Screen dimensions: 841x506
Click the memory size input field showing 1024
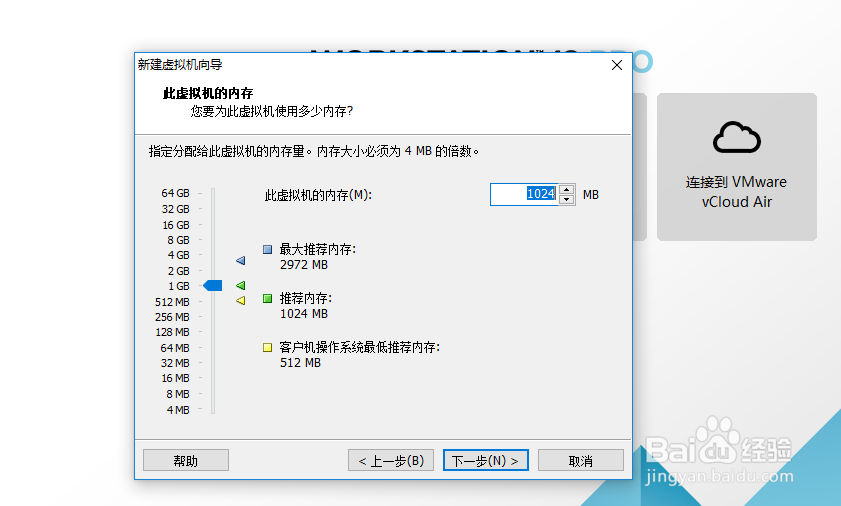(524, 194)
